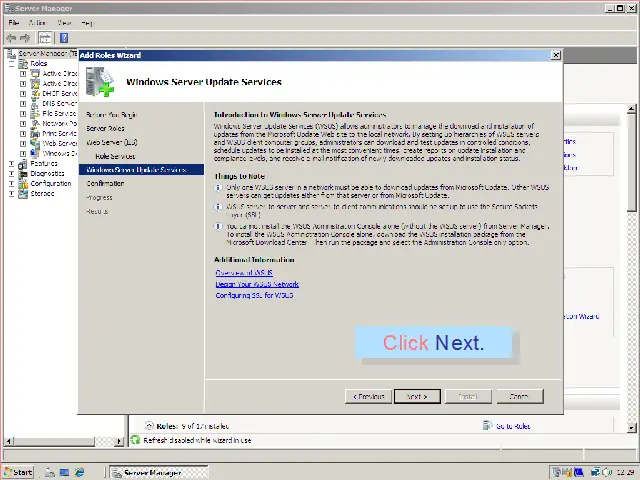Go to Server Roles wizard step
Viewport: 640px width, 480px height.
(x=105, y=129)
